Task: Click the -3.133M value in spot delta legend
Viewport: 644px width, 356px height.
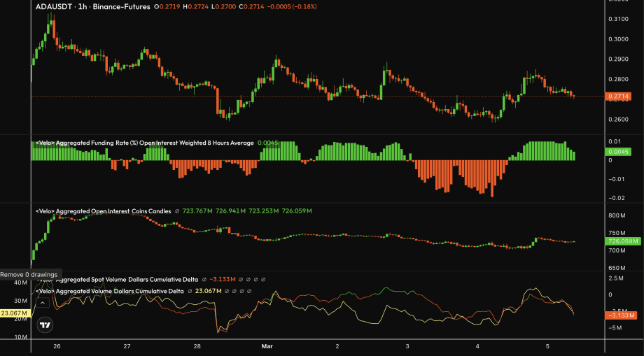Action: [x=221, y=280]
